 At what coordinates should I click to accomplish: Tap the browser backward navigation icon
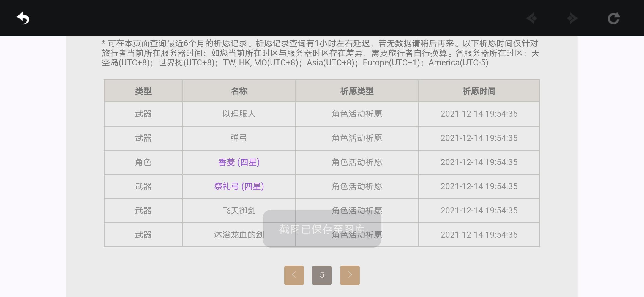[x=532, y=18]
